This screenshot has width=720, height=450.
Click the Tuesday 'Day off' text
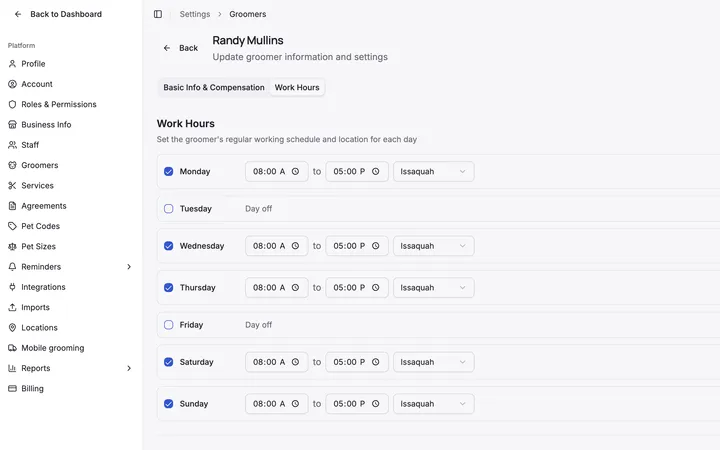tap(259, 208)
